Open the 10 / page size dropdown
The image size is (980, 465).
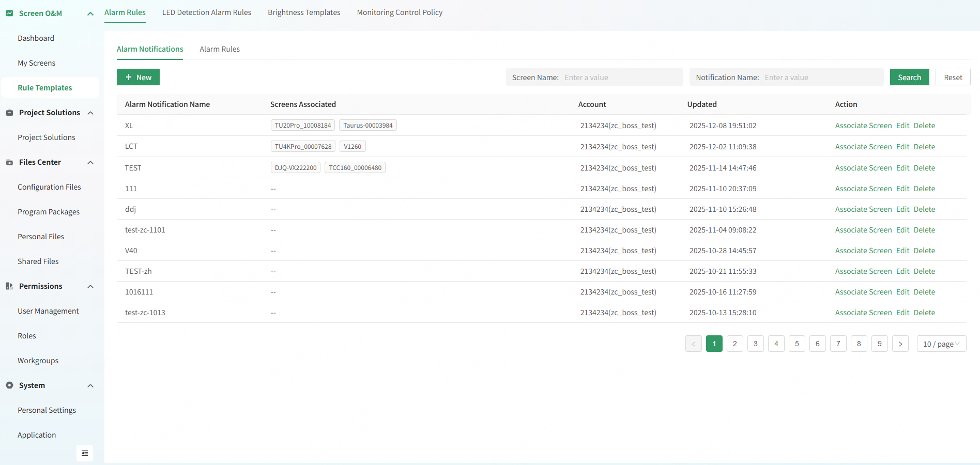point(941,344)
